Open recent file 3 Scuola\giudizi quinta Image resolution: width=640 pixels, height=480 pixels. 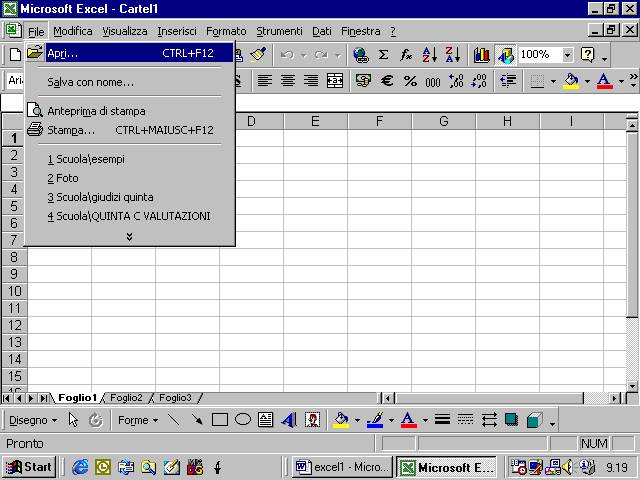[x=130, y=197]
